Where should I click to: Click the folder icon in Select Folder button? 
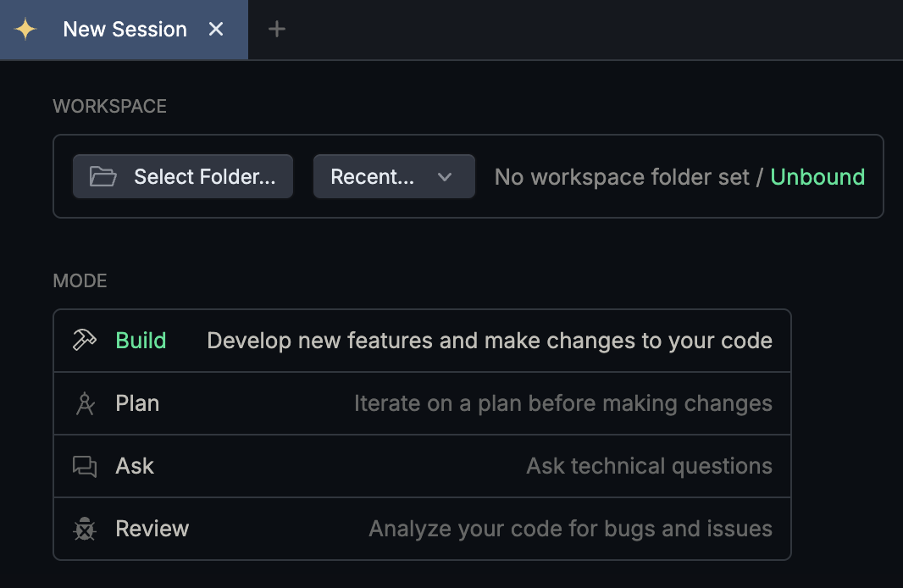pyautogui.click(x=103, y=177)
